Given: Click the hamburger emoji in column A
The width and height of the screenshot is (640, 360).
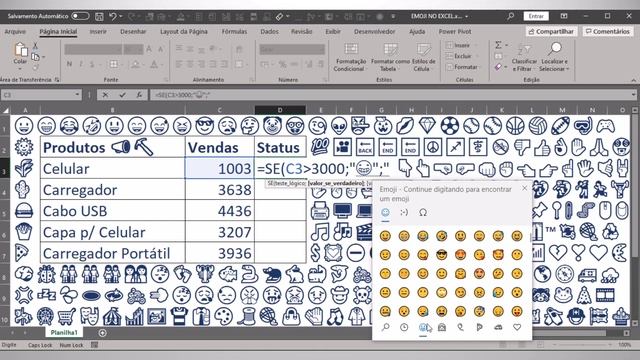Looking at the screenshot, I should pos(24,211).
